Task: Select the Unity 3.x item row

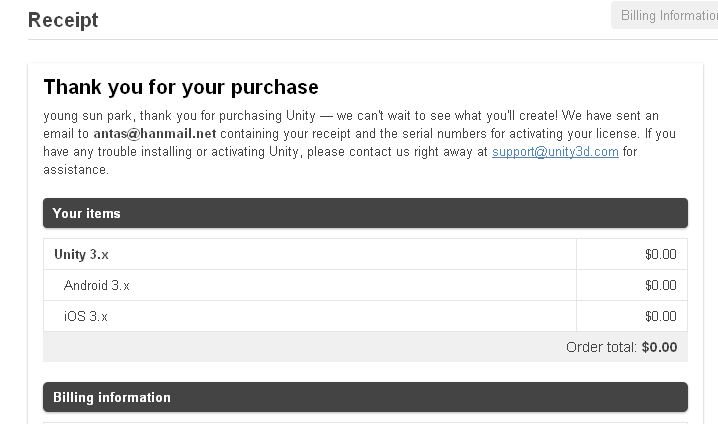Action: tap(365, 254)
